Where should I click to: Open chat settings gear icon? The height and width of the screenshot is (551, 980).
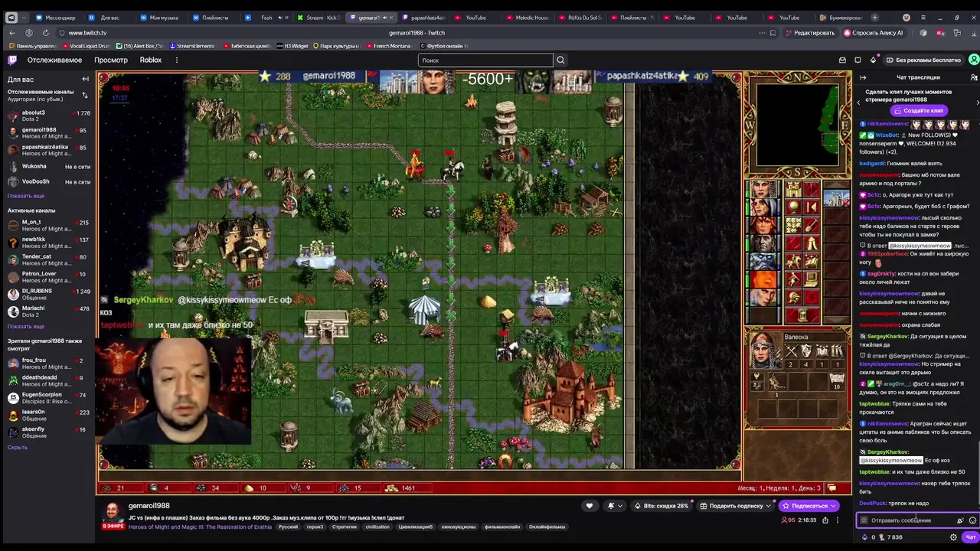coord(953,537)
